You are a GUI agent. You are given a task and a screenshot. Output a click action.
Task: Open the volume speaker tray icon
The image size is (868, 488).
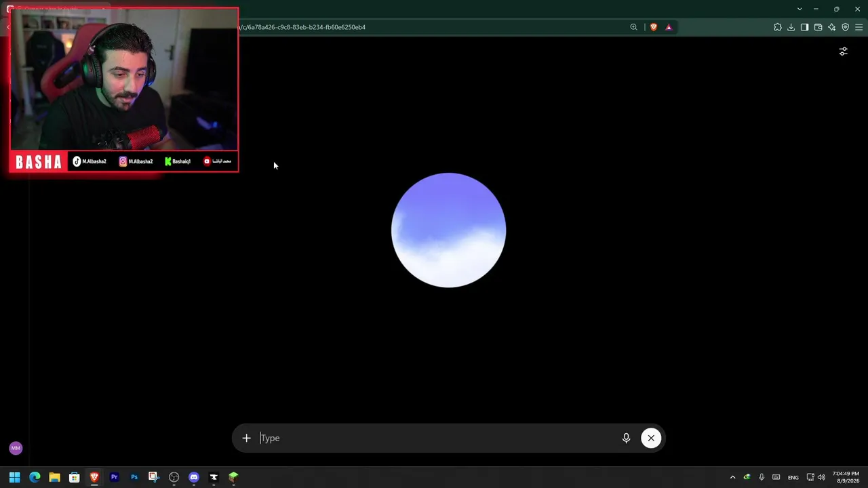click(x=821, y=477)
